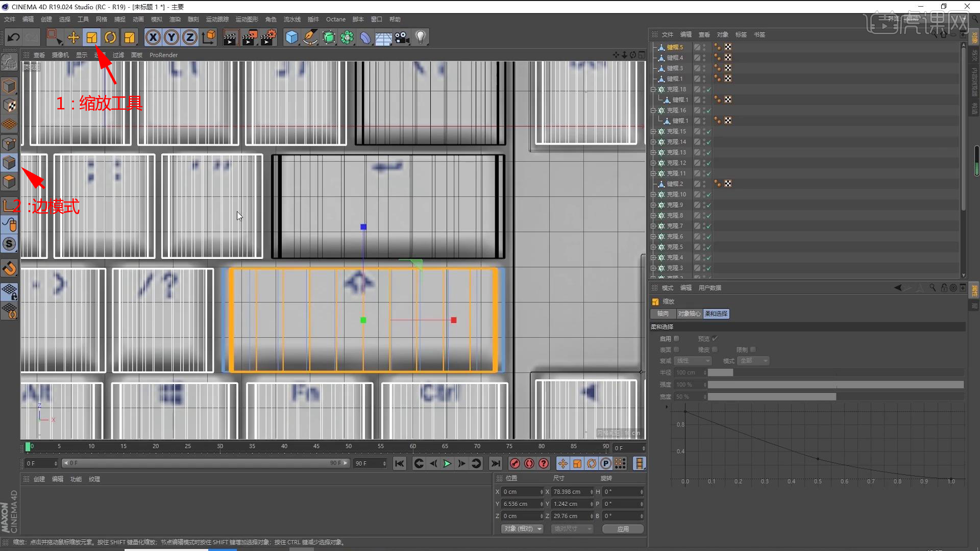Click Render to Picture Viewer icon
980x551 pixels.
pyautogui.click(x=249, y=37)
